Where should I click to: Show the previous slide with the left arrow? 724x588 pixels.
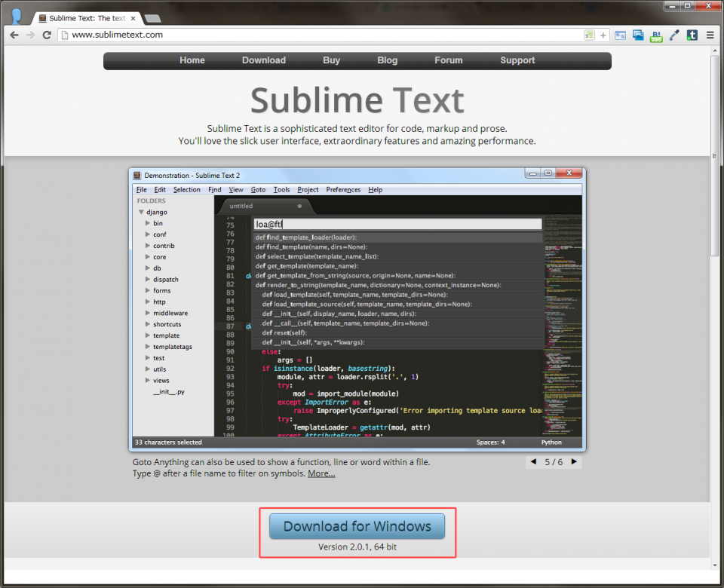[534, 461]
